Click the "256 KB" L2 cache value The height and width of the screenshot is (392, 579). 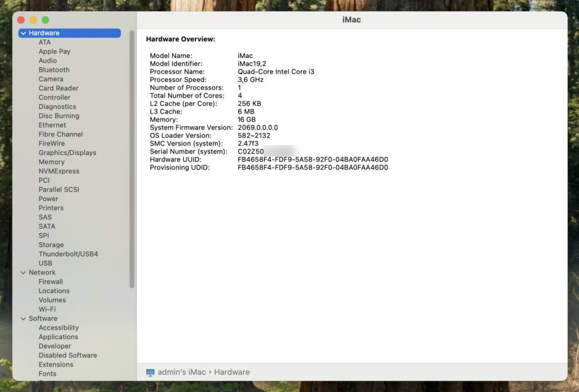(249, 104)
